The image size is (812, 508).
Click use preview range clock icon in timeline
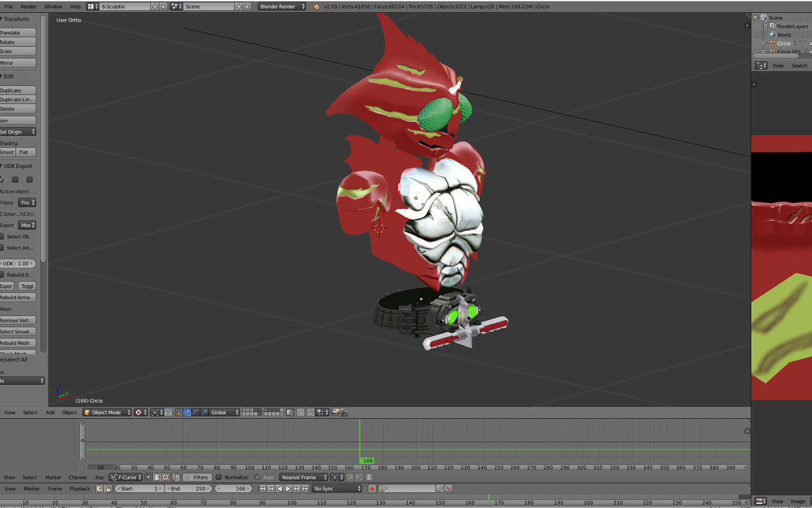(x=99, y=489)
